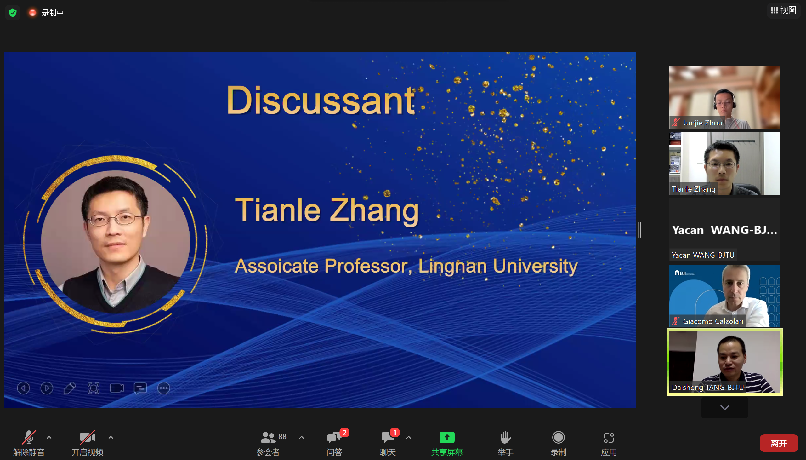Select the Yacan WANG-BJ participant tile
Screen dimensions: 806x460
coord(724,230)
